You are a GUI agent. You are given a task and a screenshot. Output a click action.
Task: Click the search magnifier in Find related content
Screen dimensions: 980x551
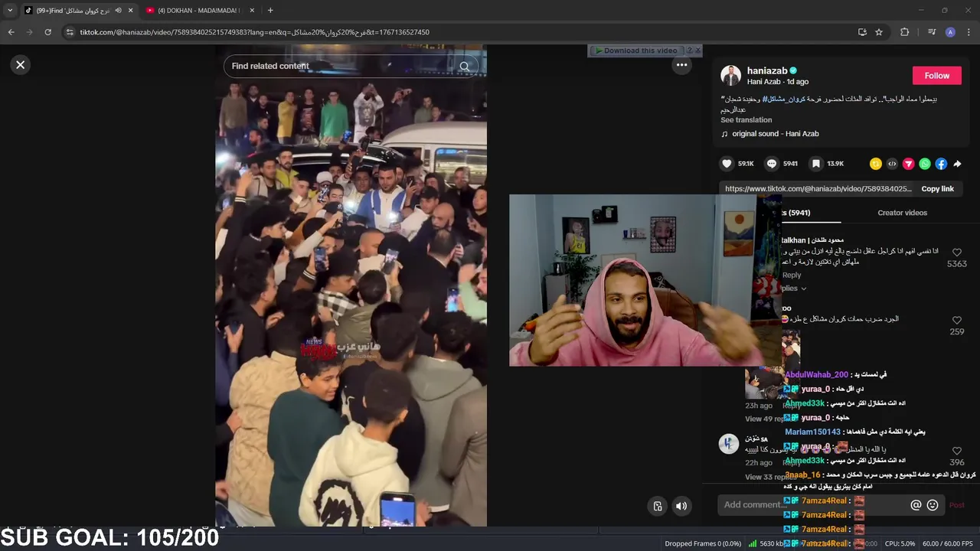(464, 67)
